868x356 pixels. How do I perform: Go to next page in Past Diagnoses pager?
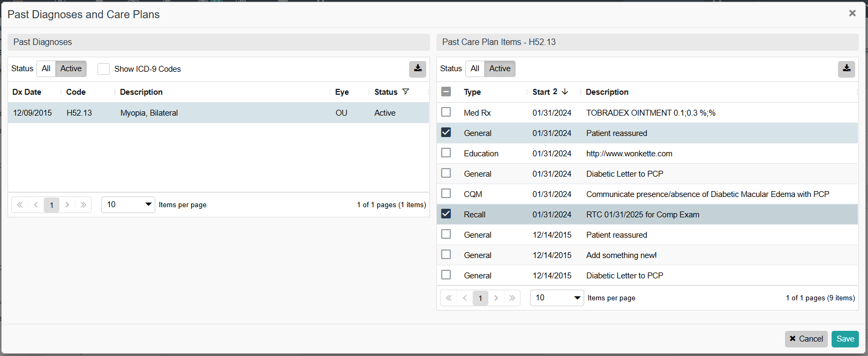coord(67,204)
